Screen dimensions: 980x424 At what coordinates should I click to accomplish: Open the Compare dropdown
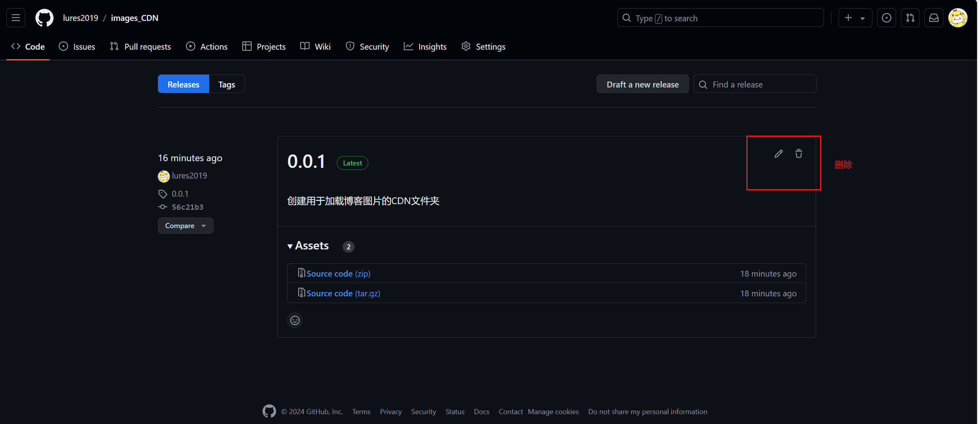click(x=186, y=226)
